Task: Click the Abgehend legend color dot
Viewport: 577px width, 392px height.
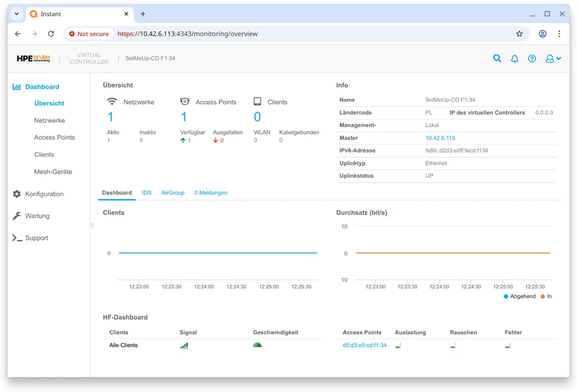Action: 506,296
